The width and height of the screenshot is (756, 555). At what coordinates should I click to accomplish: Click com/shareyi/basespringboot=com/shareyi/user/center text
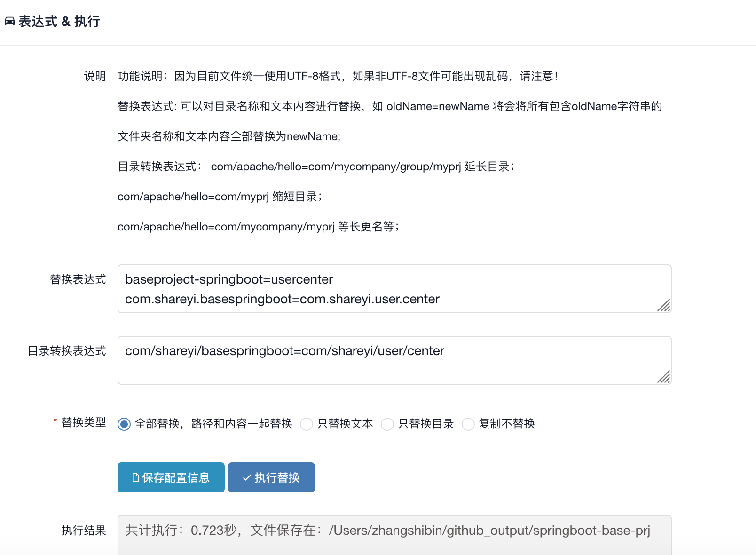click(284, 351)
